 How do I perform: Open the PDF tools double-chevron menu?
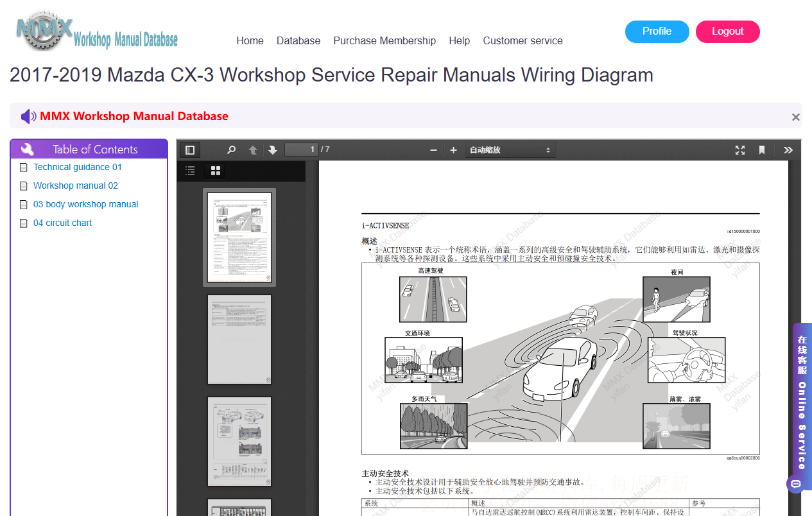[x=788, y=150]
